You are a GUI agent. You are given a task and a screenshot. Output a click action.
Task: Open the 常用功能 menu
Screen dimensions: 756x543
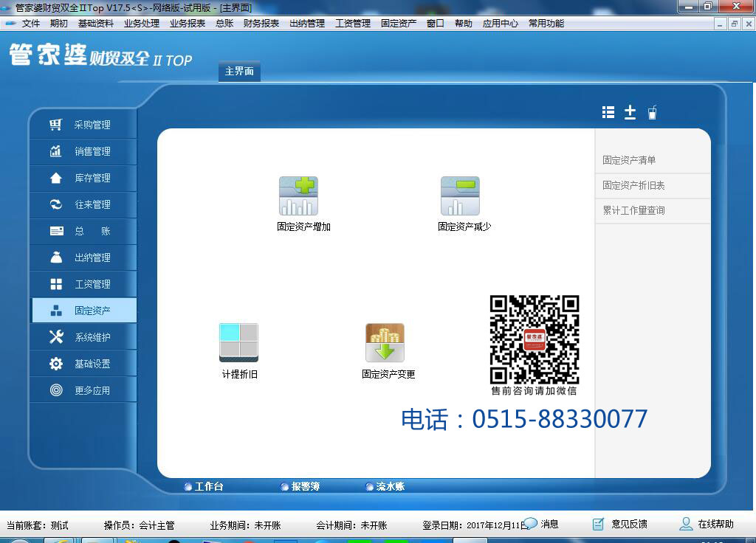pyautogui.click(x=546, y=23)
